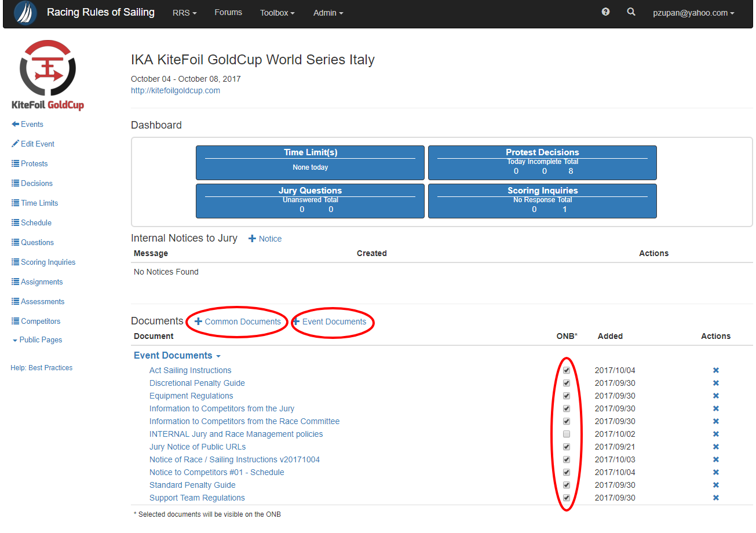756x533 pixels.
Task: Toggle ONB checkbox for Standard Penalty Guide
Action: point(567,485)
